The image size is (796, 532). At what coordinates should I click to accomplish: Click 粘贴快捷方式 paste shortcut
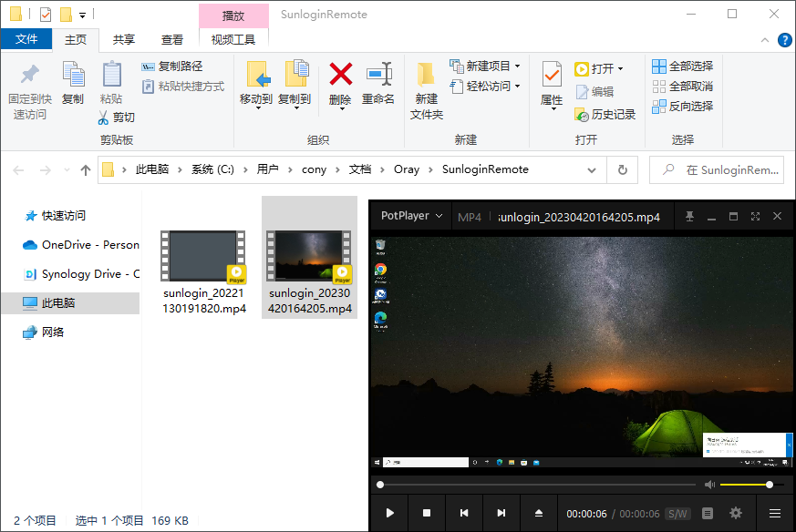[183, 87]
